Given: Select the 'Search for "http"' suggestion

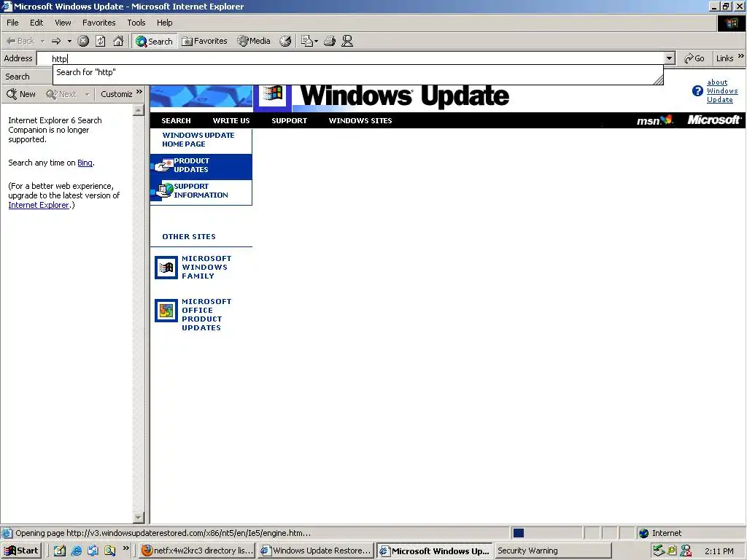Looking at the screenshot, I should coord(357,72).
